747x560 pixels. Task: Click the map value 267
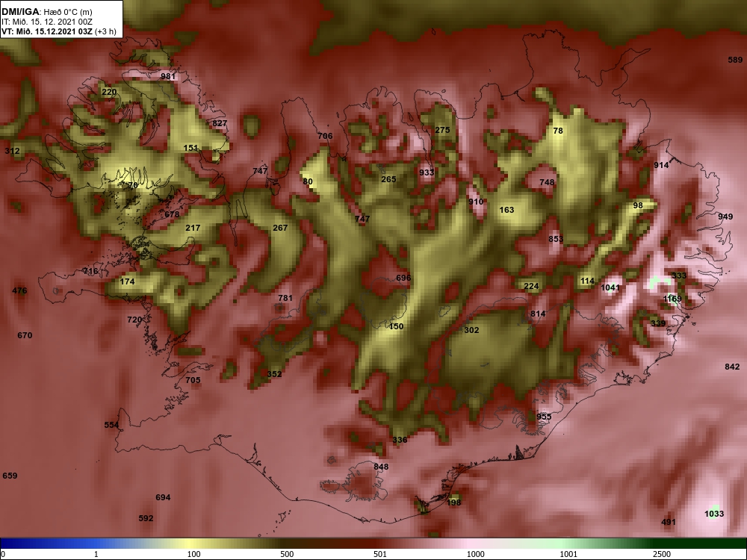pyautogui.click(x=280, y=228)
